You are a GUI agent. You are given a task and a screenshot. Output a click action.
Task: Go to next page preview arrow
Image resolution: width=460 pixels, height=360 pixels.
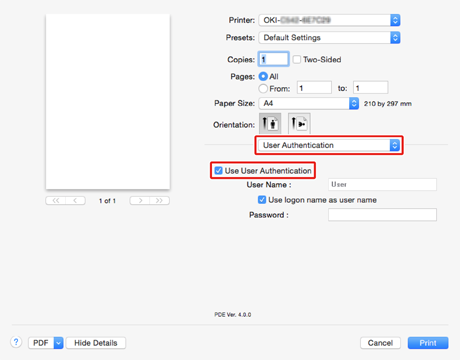click(x=140, y=201)
